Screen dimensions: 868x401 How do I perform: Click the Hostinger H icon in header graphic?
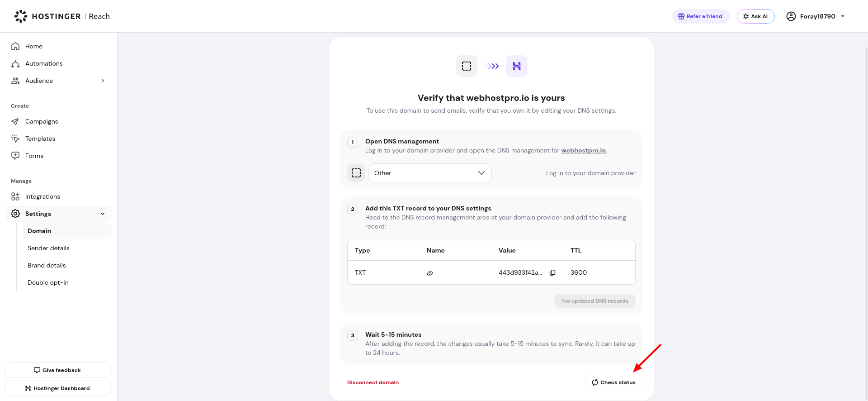pyautogui.click(x=517, y=66)
